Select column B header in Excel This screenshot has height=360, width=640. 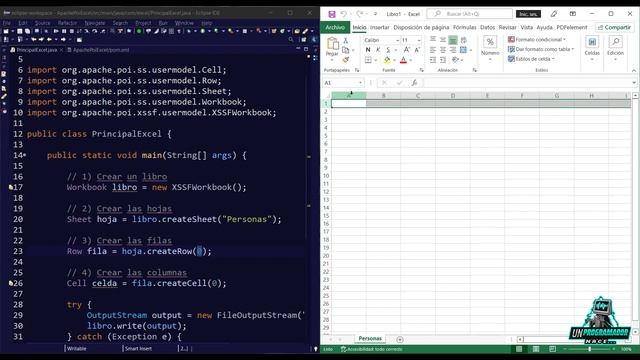point(383,96)
